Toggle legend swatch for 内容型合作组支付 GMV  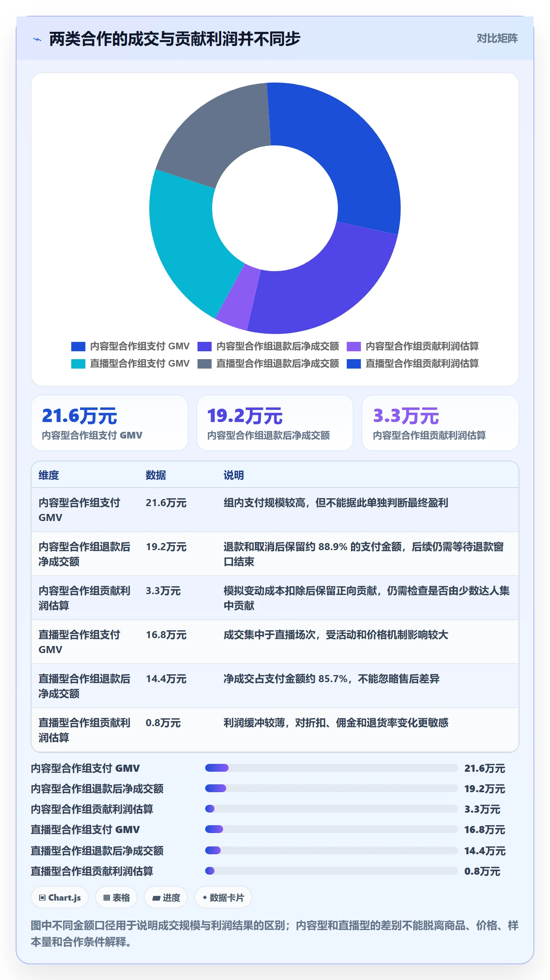(78, 347)
